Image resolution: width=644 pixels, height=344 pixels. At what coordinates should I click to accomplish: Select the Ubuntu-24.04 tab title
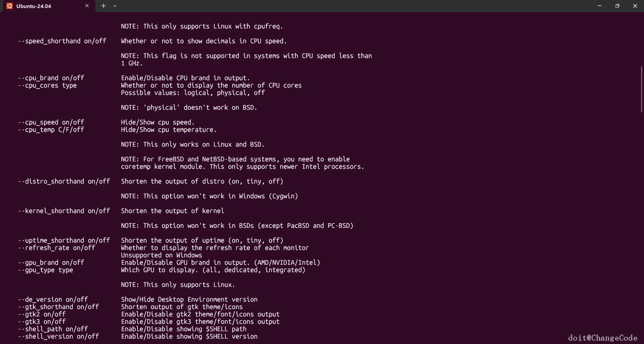(34, 6)
